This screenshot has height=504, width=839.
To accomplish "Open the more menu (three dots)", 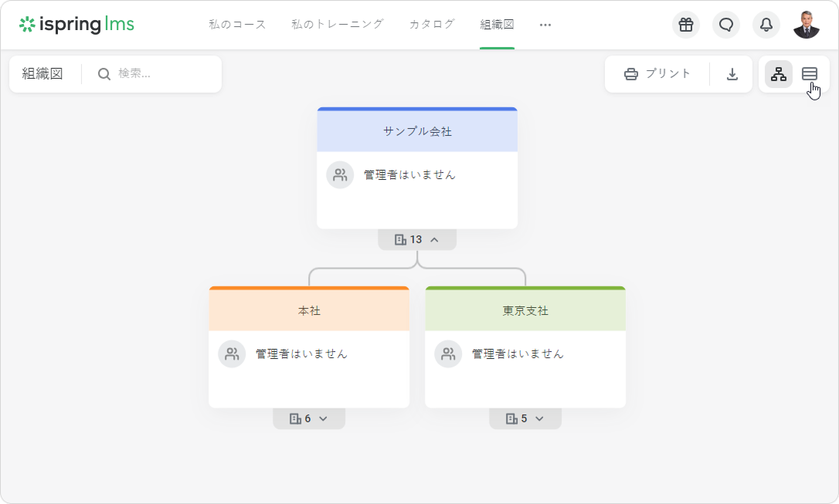I will point(545,25).
